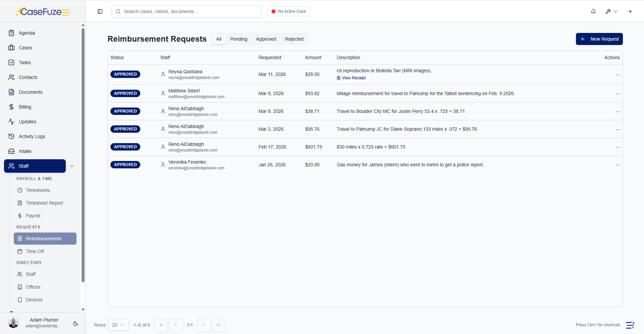644x334 pixels.
Task: Click the notification bell
Action: (593, 11)
